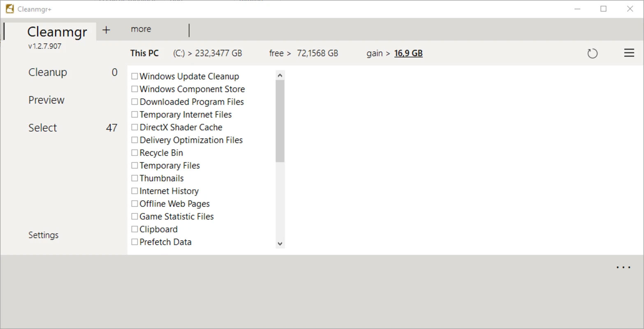Image resolution: width=644 pixels, height=329 pixels.
Task: Check Temporary Files option
Action: [x=134, y=165]
